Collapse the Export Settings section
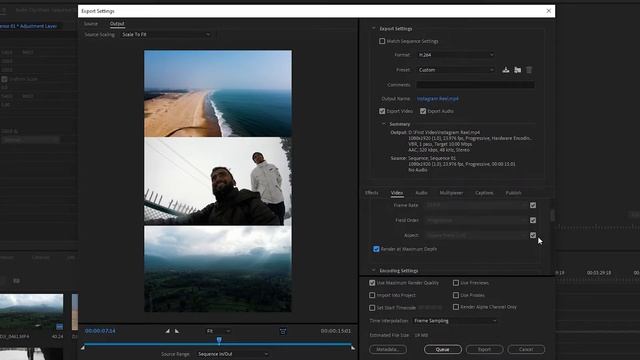This screenshot has width=640, height=360. pos(373,29)
